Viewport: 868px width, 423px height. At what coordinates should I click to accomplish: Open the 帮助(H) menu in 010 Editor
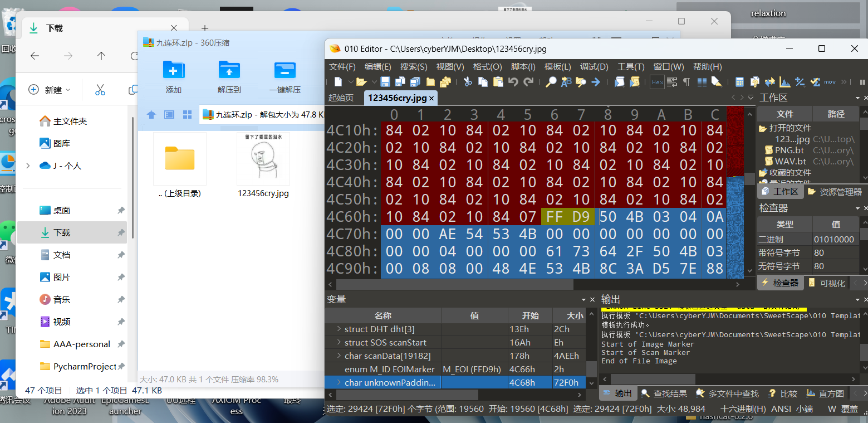coord(707,67)
